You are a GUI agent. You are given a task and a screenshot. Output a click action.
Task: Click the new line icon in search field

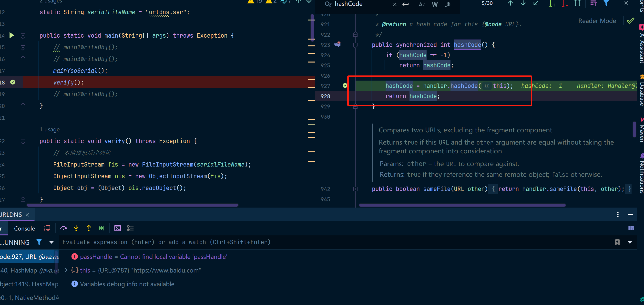tap(405, 4)
